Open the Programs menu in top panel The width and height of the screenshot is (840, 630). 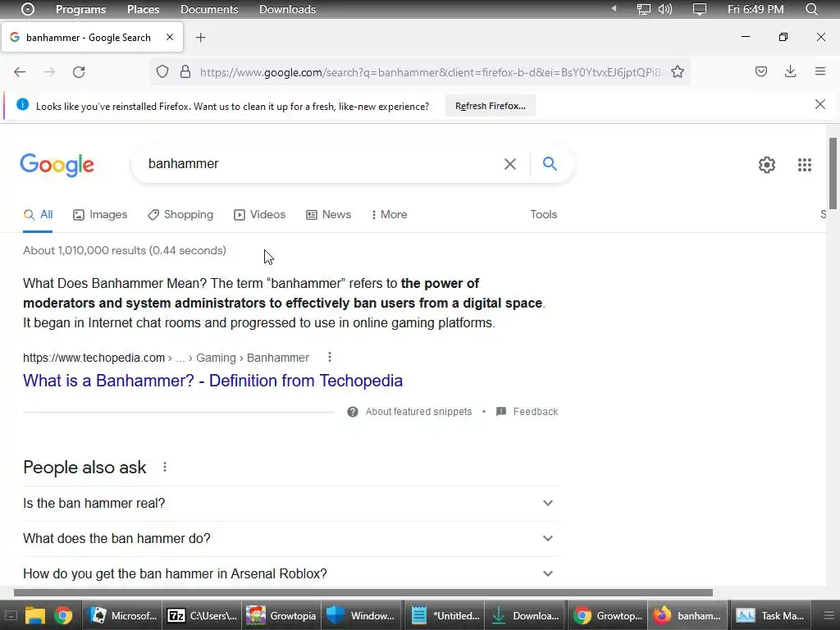coord(81,9)
